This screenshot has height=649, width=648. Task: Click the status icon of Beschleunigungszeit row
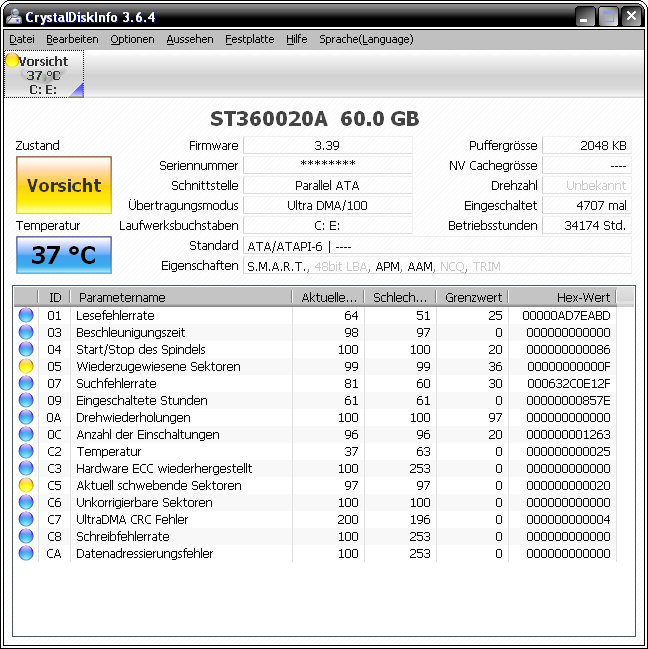26,332
